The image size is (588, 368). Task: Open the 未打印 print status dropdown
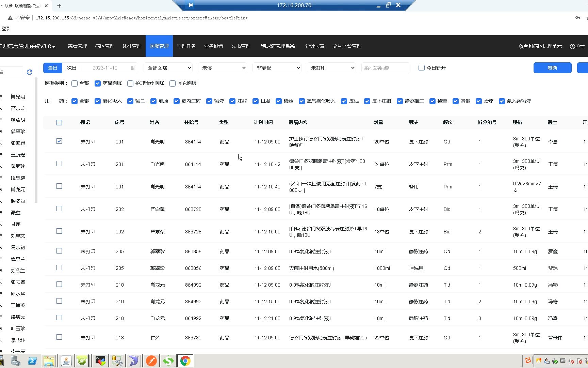[x=332, y=68]
